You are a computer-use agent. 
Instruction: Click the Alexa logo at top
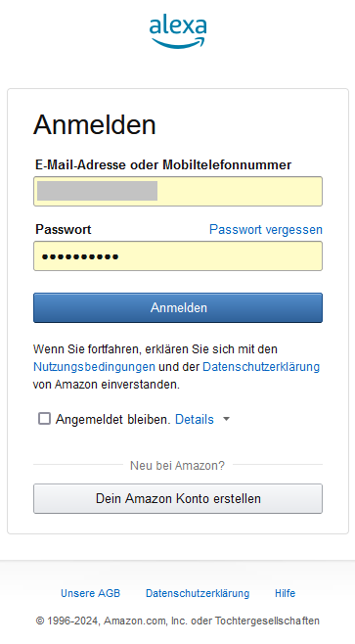178,31
